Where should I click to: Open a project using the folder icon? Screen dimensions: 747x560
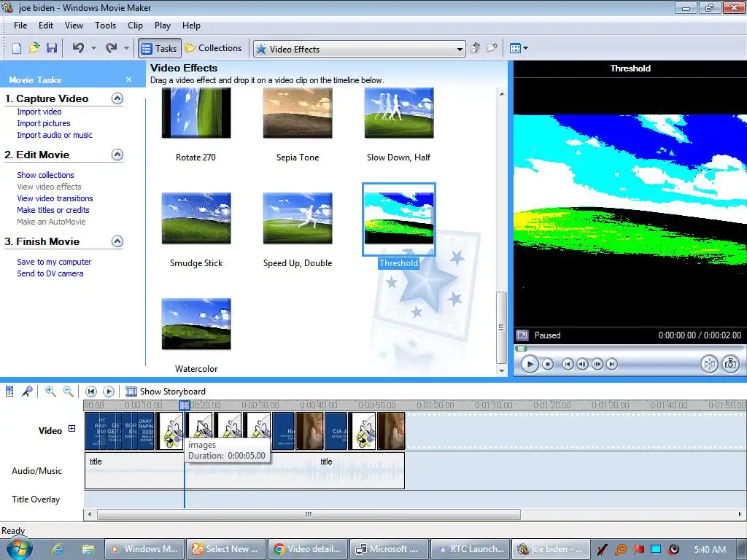click(x=34, y=48)
